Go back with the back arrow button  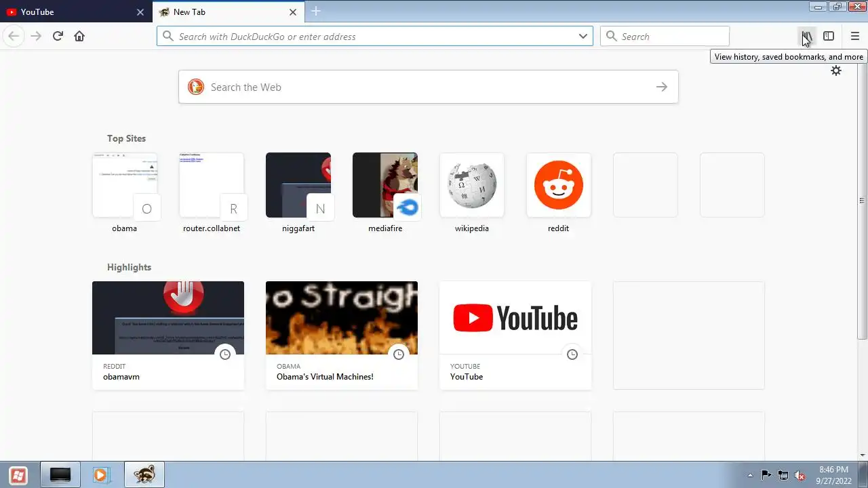(14, 36)
